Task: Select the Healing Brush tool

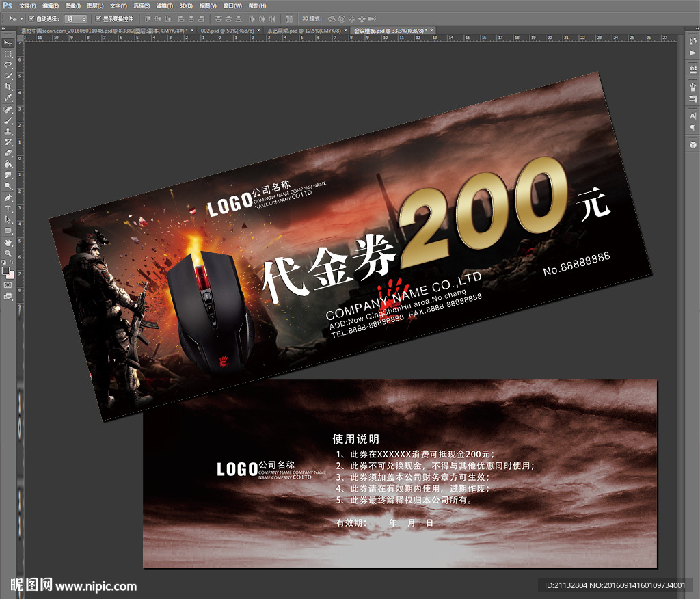Action: [x=8, y=109]
